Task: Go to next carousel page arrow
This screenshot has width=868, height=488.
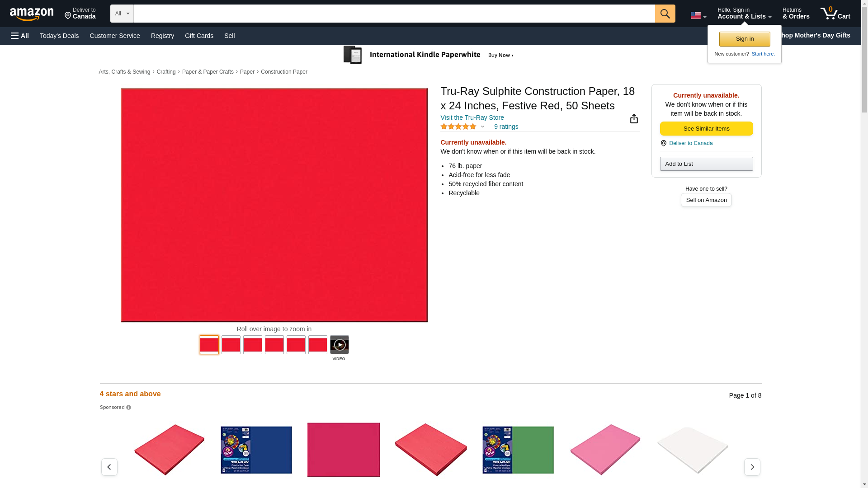Action: pyautogui.click(x=752, y=467)
